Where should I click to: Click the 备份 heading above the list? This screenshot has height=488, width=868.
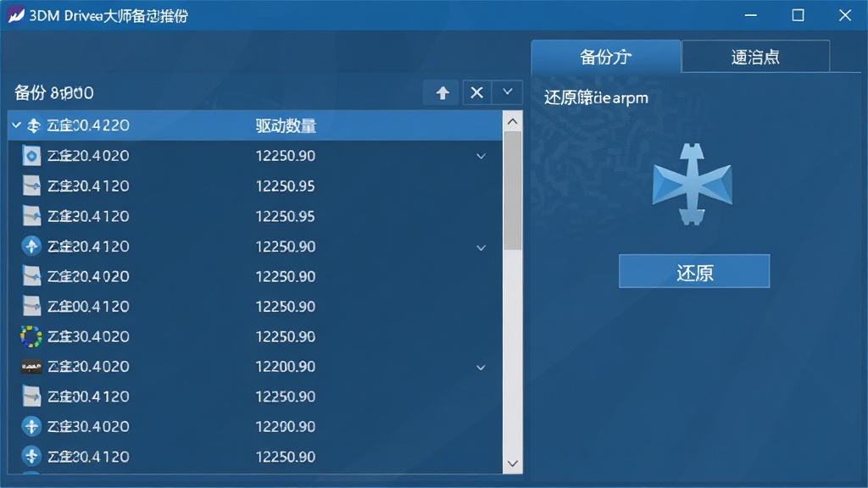tap(53, 92)
